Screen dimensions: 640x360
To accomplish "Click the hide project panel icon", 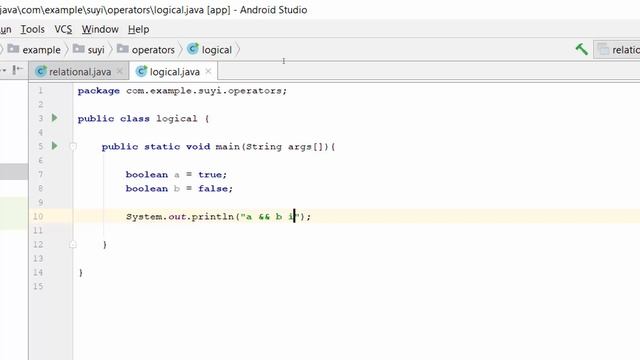I will pyautogui.click(x=17, y=70).
